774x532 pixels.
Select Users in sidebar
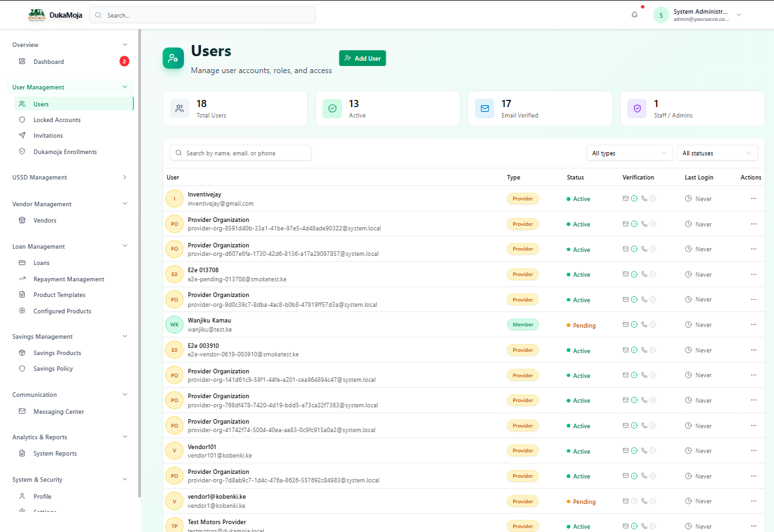(74, 104)
